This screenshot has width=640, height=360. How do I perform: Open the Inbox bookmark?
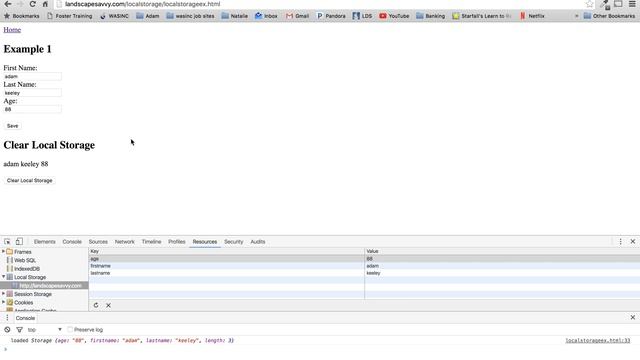(x=266, y=16)
